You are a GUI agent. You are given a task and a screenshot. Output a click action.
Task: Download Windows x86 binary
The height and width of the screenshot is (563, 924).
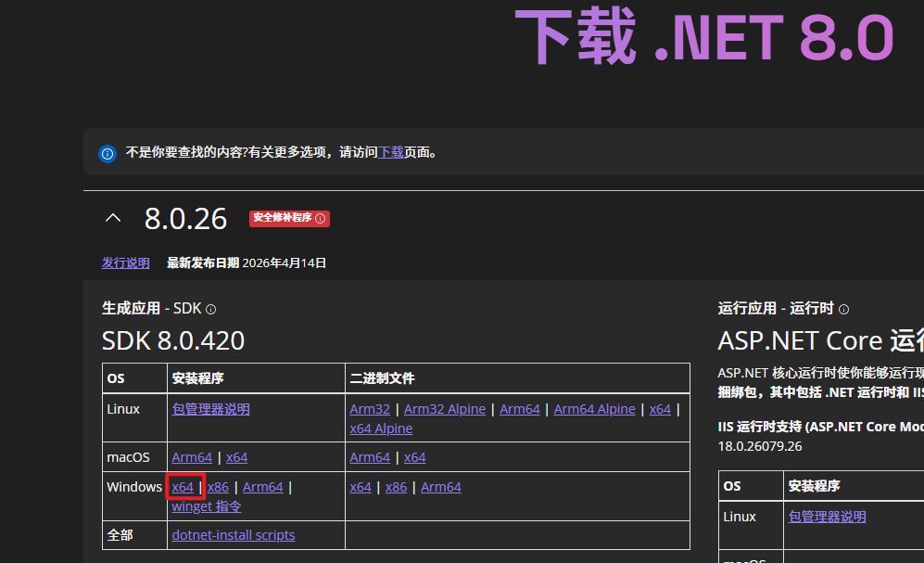(x=396, y=487)
